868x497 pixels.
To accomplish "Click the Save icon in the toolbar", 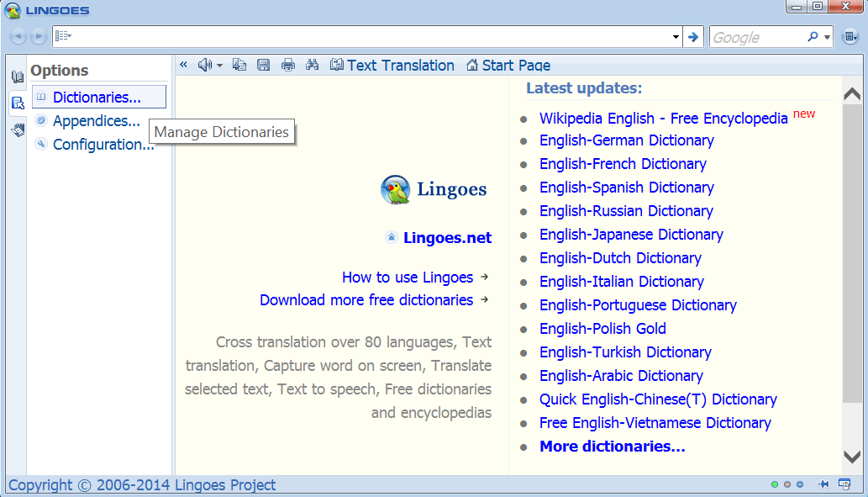I will pyautogui.click(x=264, y=65).
